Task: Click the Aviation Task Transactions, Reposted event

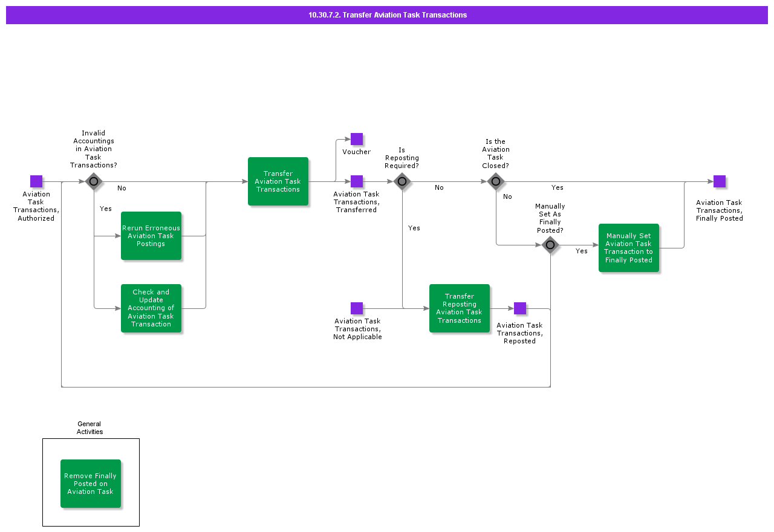Action: point(520,308)
